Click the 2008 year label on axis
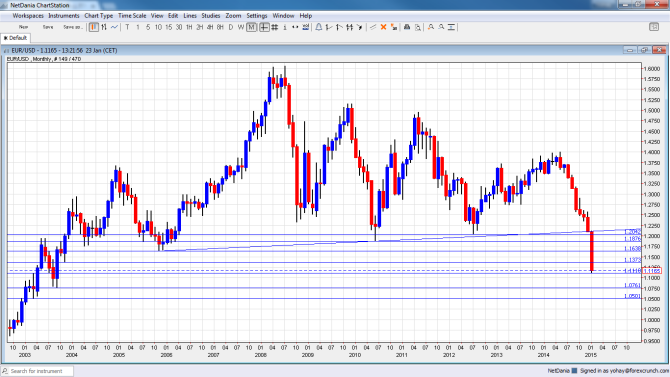Image resolution: width=670 pixels, height=377 pixels. pos(261,355)
